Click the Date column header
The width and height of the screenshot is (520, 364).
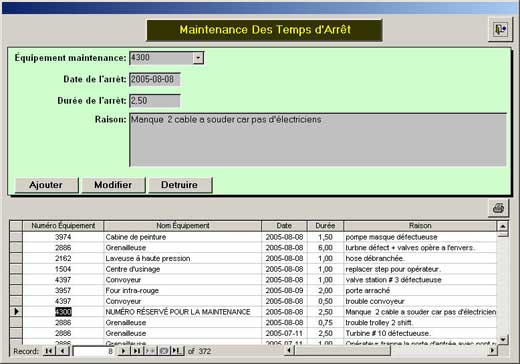pyautogui.click(x=284, y=226)
